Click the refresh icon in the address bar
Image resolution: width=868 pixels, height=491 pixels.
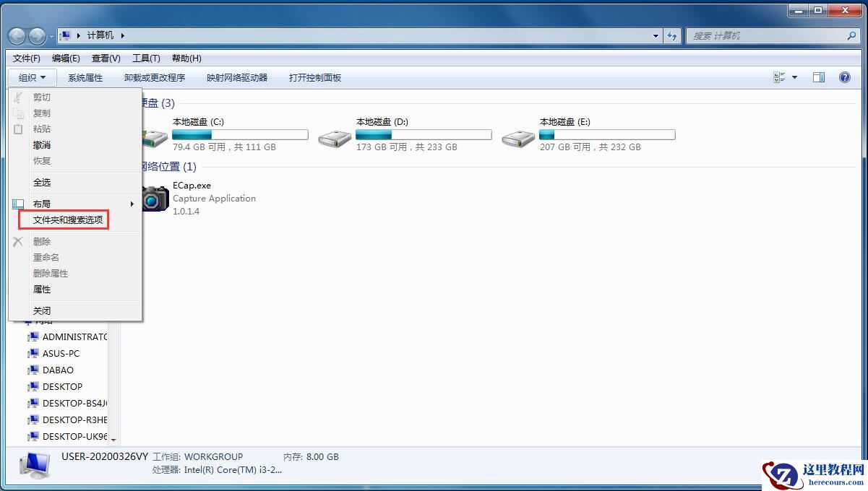pyautogui.click(x=673, y=35)
